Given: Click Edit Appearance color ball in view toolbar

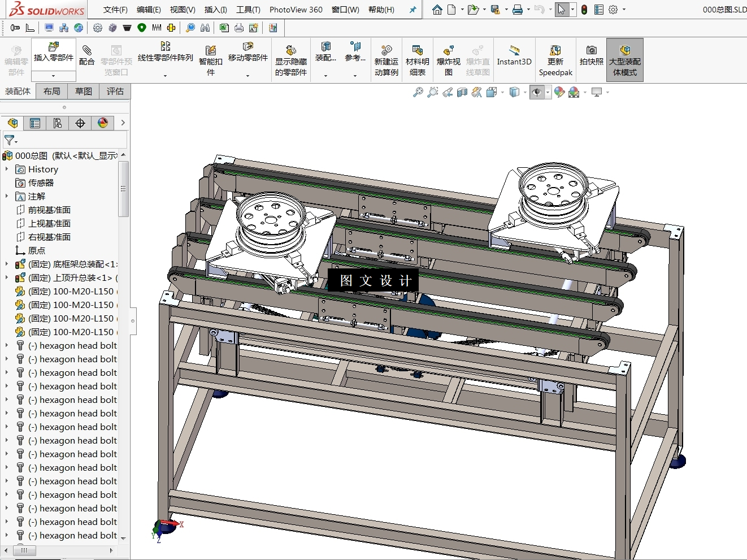Looking at the screenshot, I should point(559,92).
